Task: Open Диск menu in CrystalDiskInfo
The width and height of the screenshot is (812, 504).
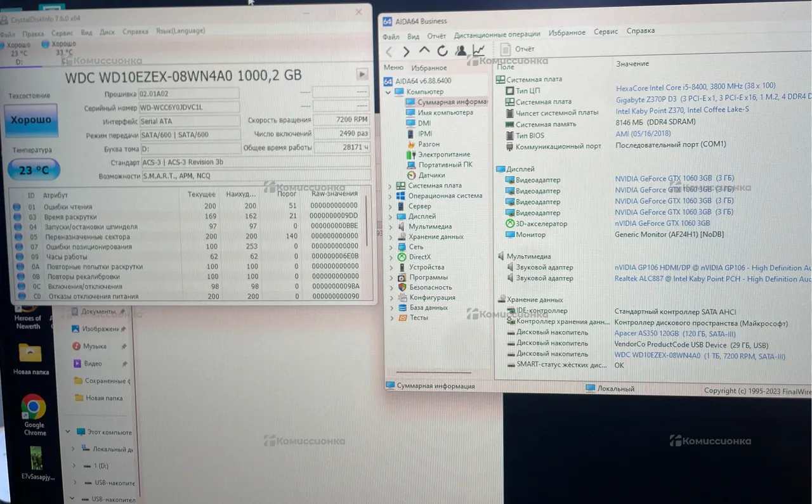Action: pyautogui.click(x=107, y=32)
